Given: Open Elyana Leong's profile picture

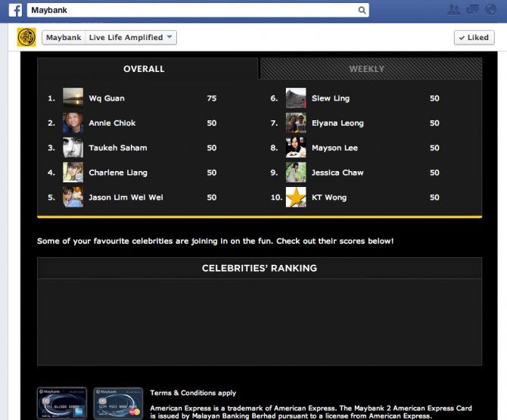Looking at the screenshot, I should [296, 123].
